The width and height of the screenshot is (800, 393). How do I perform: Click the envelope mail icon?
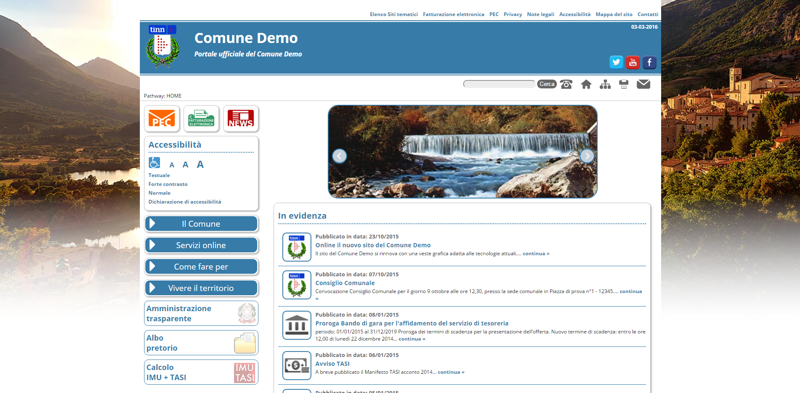643,84
